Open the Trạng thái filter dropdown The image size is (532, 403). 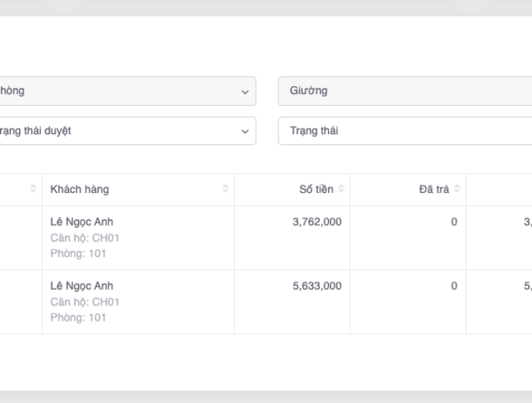point(404,131)
